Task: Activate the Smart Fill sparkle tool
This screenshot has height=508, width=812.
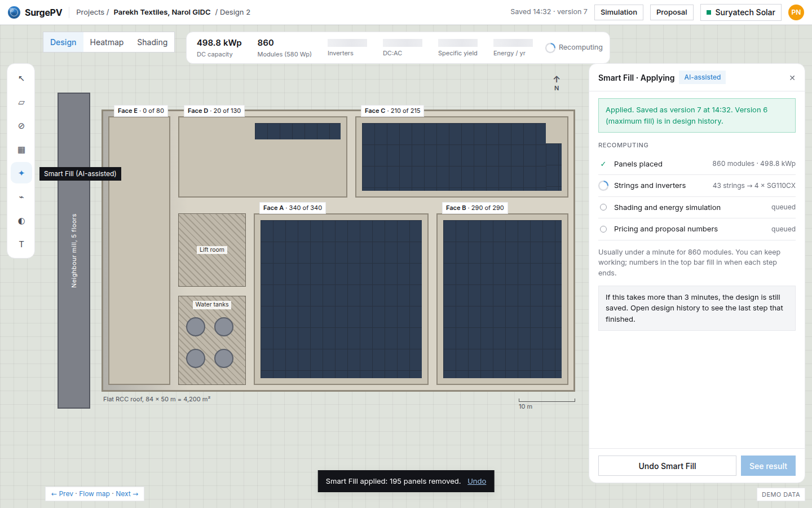Action: [x=21, y=173]
